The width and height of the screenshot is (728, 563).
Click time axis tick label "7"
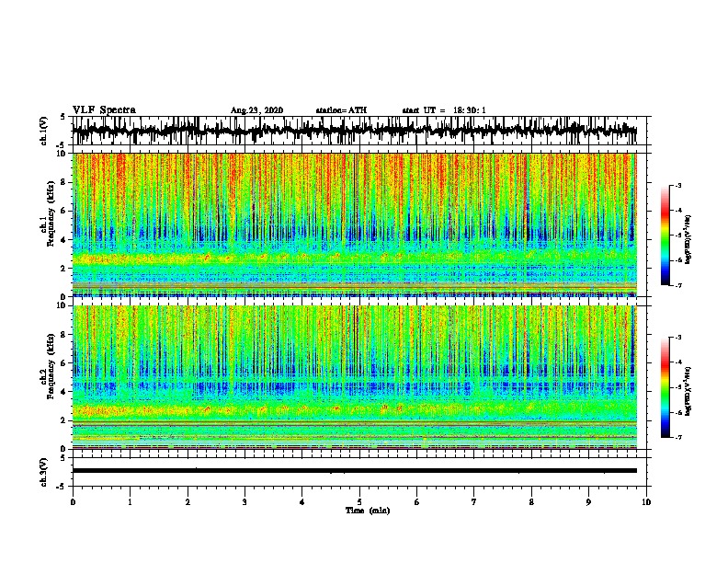tap(474, 502)
